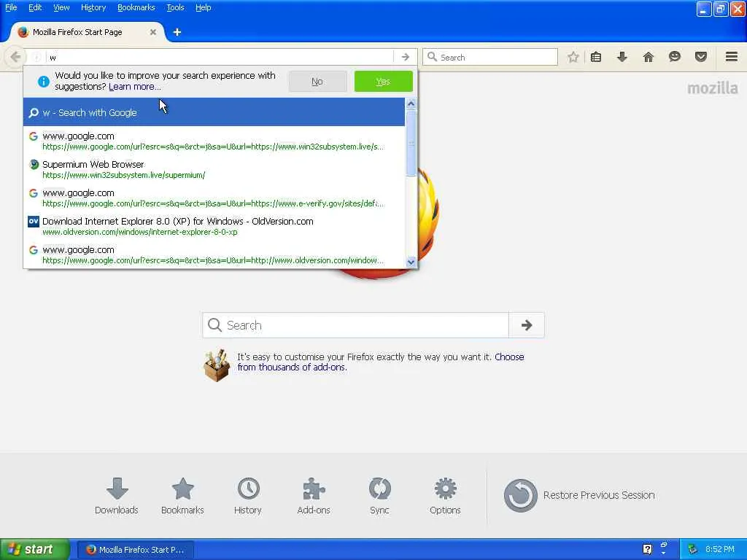The width and height of the screenshot is (747, 560).
Task: Go to the home page icon
Action: [x=649, y=57]
